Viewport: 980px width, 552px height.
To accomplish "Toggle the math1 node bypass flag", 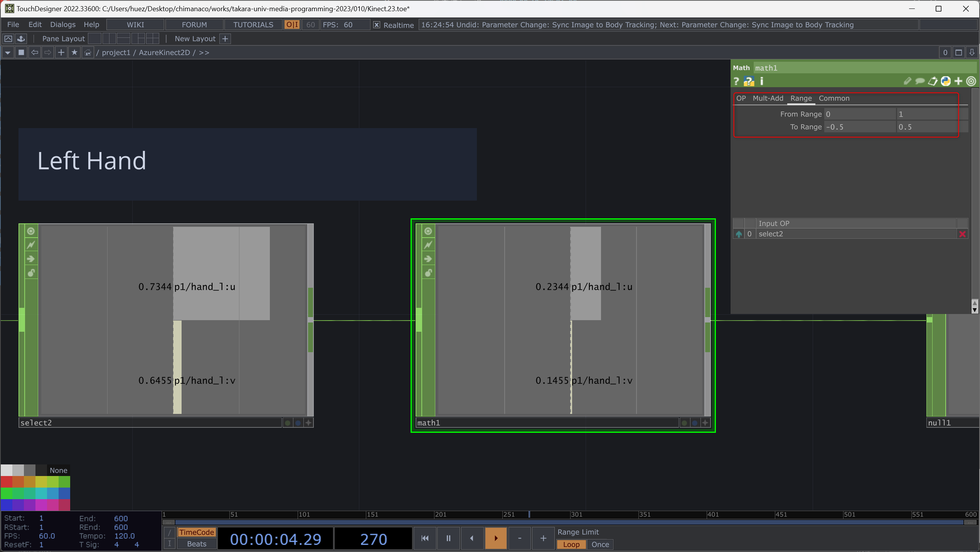I will point(428,245).
